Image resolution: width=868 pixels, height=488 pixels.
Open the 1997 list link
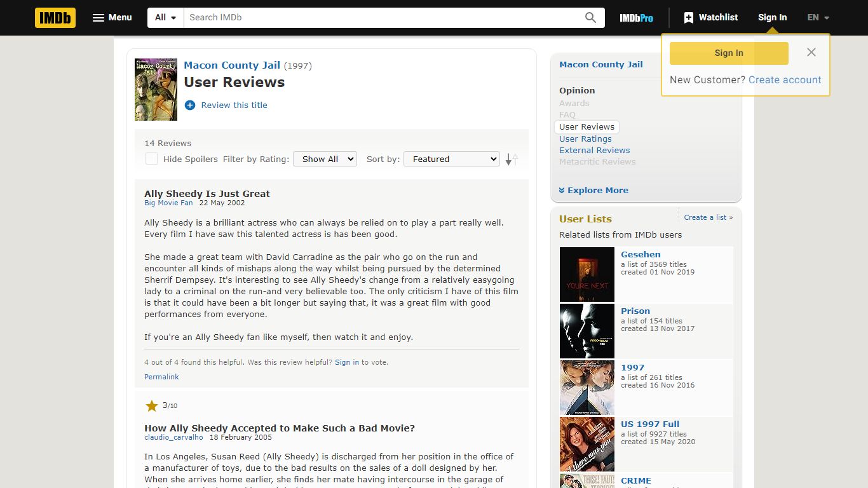click(632, 367)
